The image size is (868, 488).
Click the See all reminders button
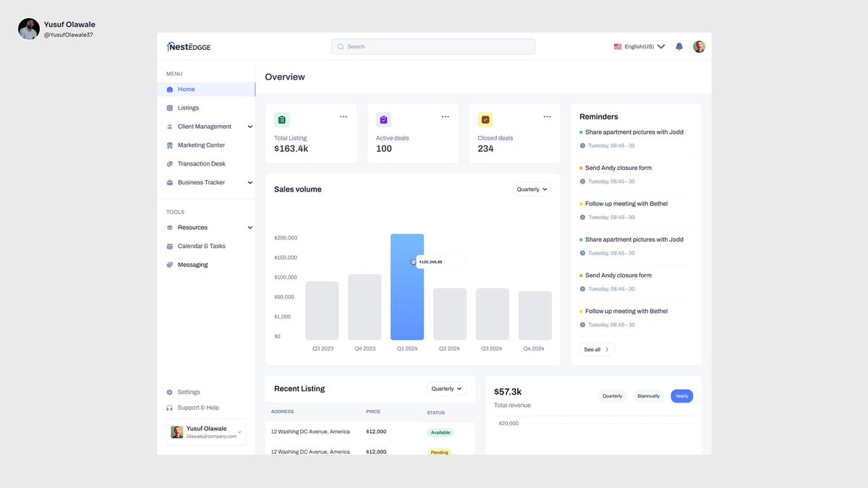point(596,349)
